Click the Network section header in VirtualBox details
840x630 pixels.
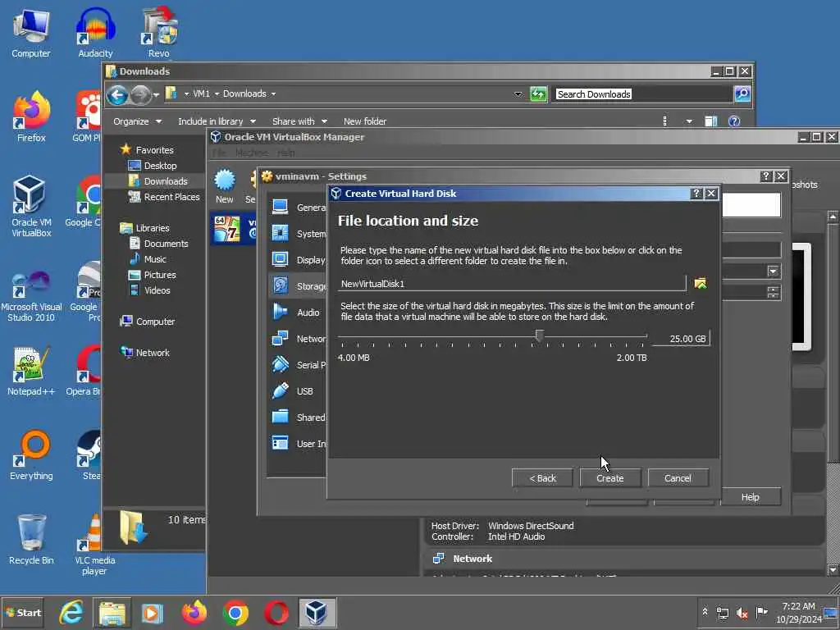click(472, 558)
